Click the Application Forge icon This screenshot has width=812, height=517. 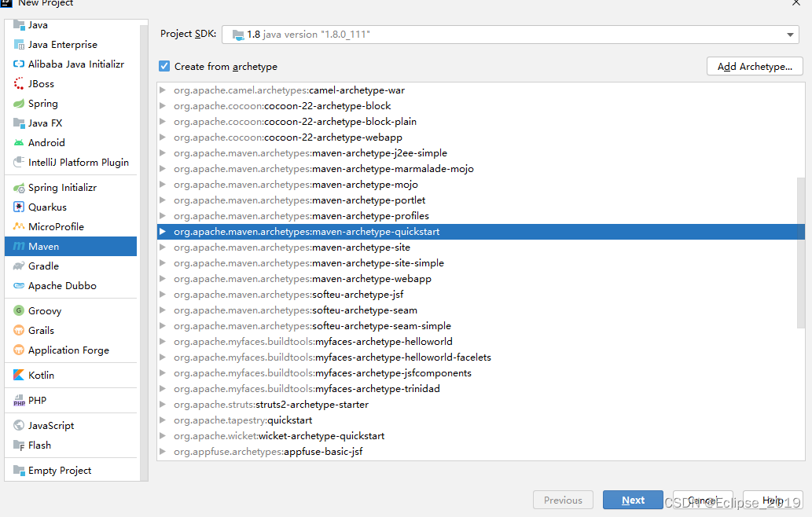tap(19, 350)
